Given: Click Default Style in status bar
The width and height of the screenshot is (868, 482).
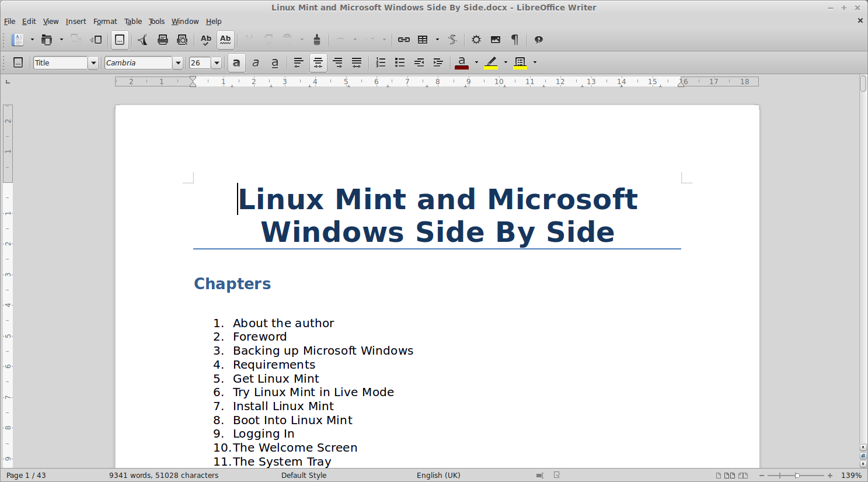Looking at the screenshot, I should click(304, 476).
